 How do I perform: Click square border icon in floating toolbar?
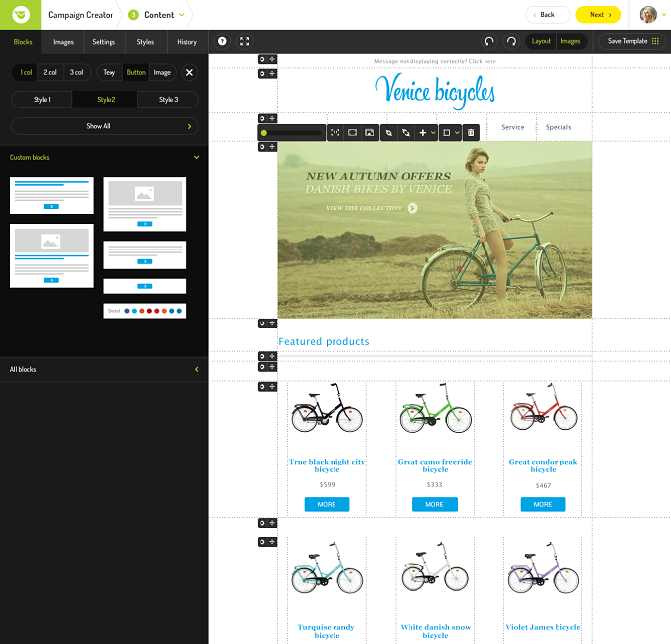click(446, 133)
